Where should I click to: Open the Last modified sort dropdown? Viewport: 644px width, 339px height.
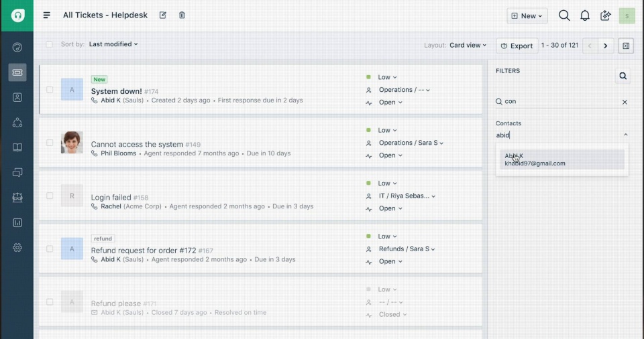pyautogui.click(x=113, y=44)
